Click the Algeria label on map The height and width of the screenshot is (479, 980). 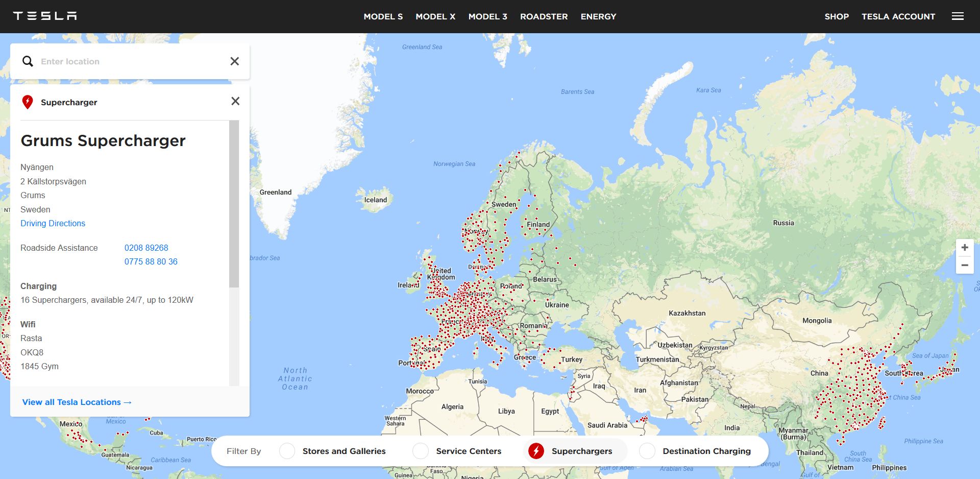(452, 406)
